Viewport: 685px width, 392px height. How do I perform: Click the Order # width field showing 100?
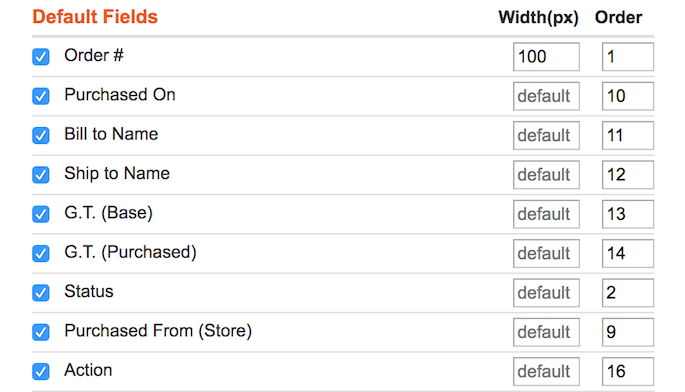click(x=546, y=57)
